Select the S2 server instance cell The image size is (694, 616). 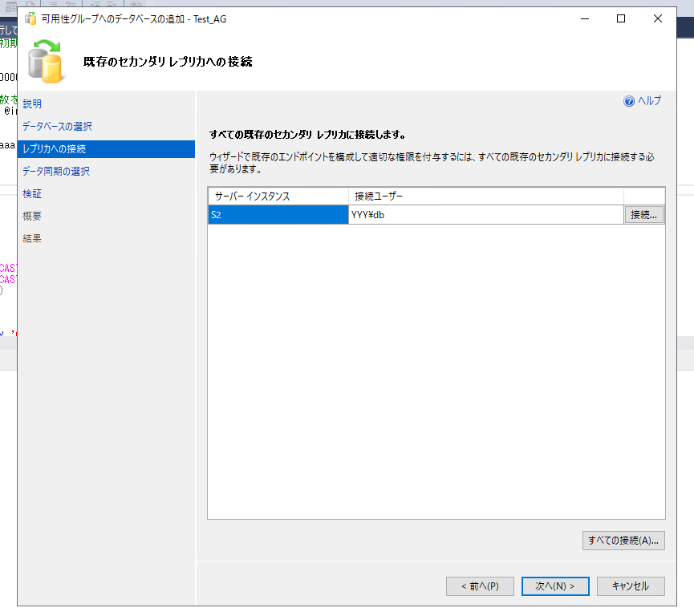(278, 215)
